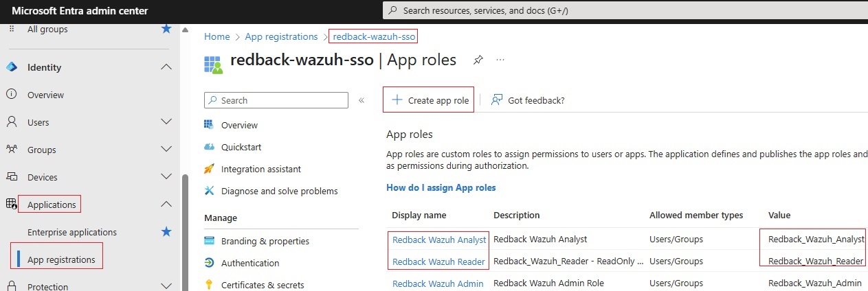Click the Users person icon
Screen dimensions: 868x291
11,122
